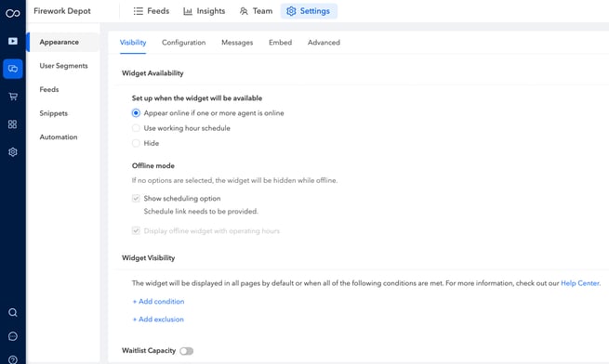Select User Segments in the side menu
Screen dimensions: 609x364
pyautogui.click(x=63, y=66)
